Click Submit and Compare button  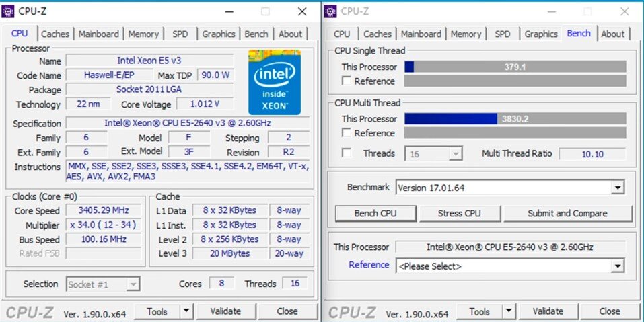click(x=567, y=213)
